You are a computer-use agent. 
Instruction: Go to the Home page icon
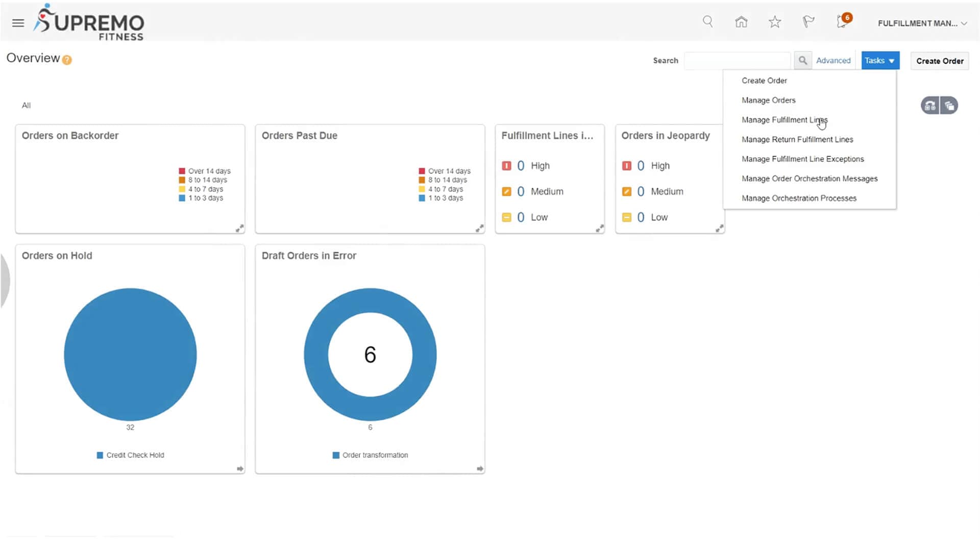click(741, 21)
